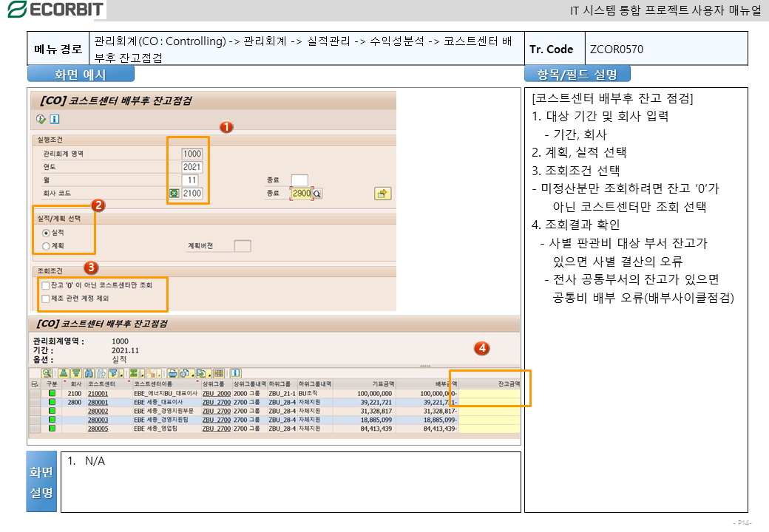Open the program information icon in selection toolbar
The width and height of the screenshot is (769, 532).
click(55, 119)
